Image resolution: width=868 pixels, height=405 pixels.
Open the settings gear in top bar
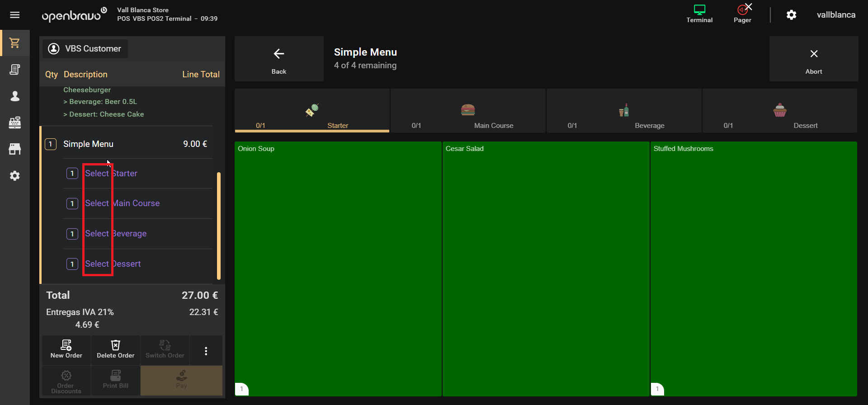(791, 15)
